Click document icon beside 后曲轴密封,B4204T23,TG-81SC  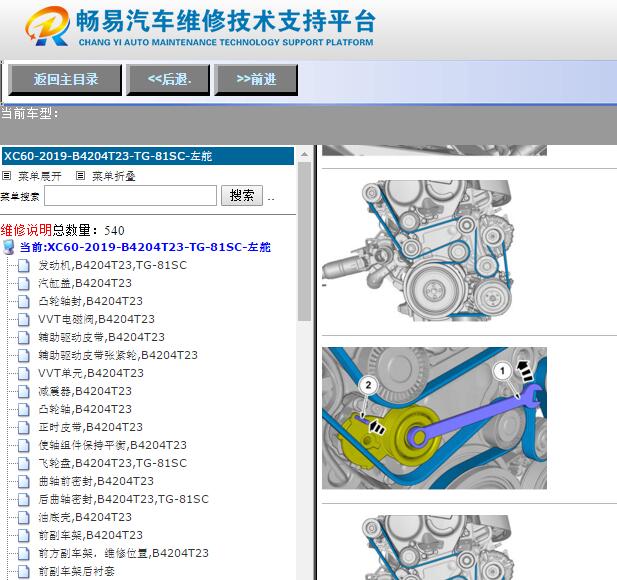[24, 500]
